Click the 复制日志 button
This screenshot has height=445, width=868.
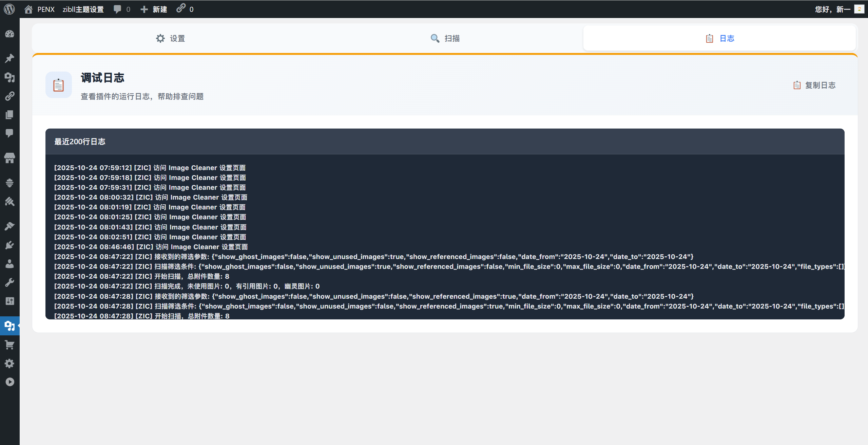point(814,85)
